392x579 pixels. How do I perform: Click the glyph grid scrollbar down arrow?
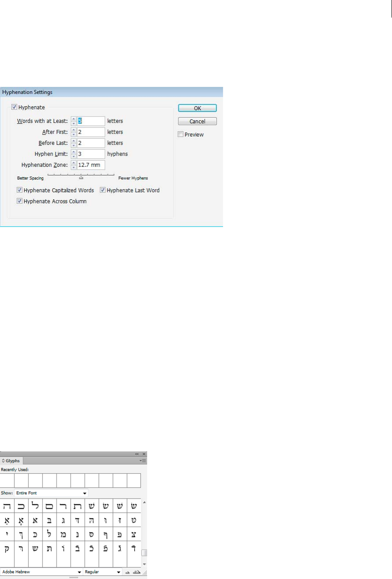tap(144, 564)
